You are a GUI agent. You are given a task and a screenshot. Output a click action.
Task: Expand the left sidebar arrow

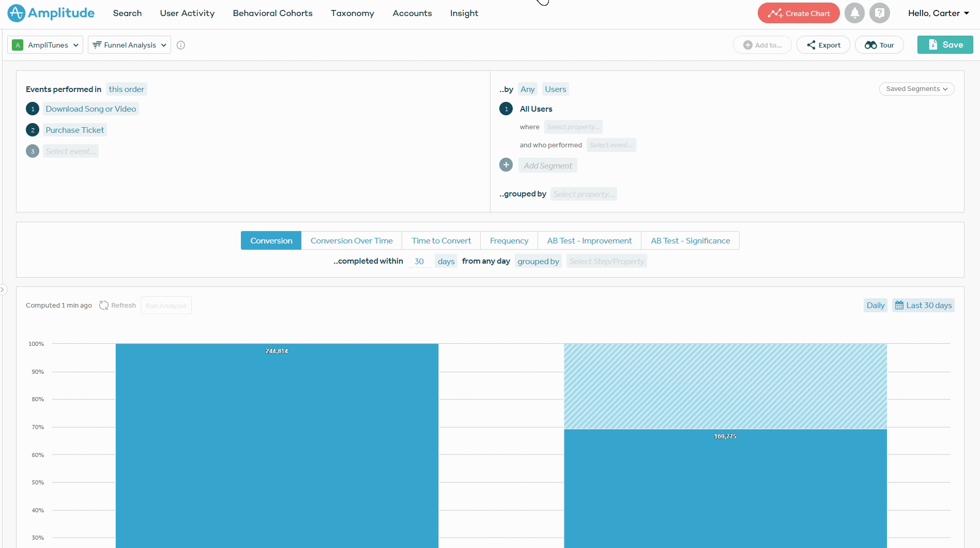[x=3, y=290]
